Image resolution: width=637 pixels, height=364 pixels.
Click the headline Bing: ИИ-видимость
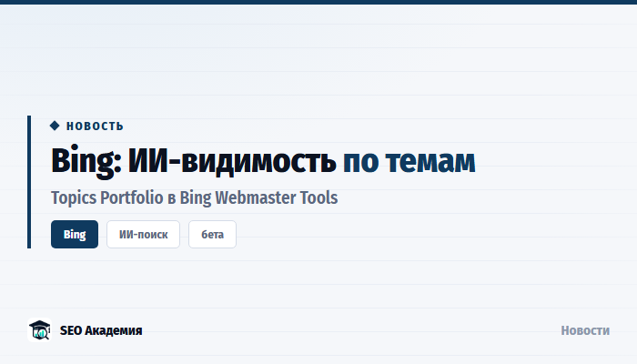pos(194,162)
